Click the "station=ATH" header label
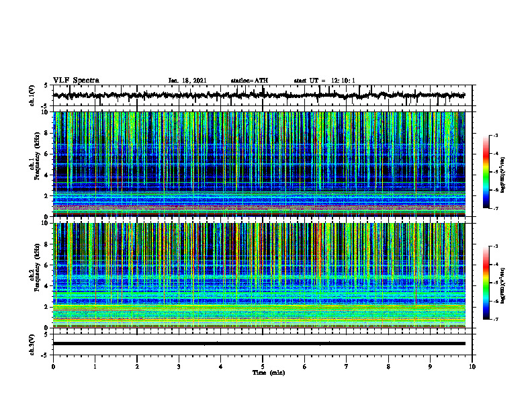The image size is (532, 411). pyautogui.click(x=249, y=81)
